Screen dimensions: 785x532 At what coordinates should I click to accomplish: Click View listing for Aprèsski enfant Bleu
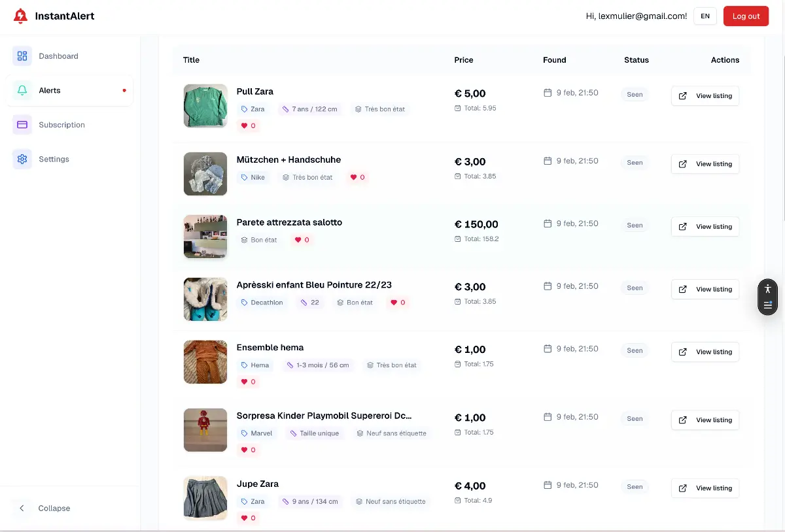pyautogui.click(x=705, y=289)
